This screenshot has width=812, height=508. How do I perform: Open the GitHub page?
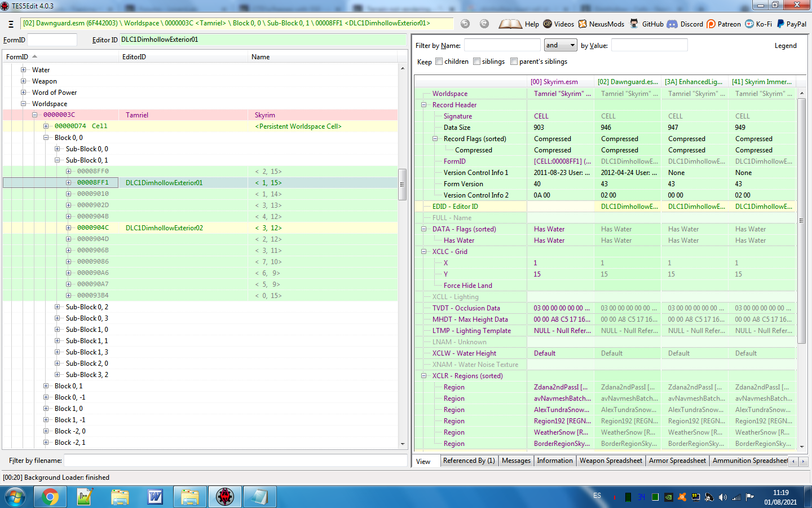(646, 24)
